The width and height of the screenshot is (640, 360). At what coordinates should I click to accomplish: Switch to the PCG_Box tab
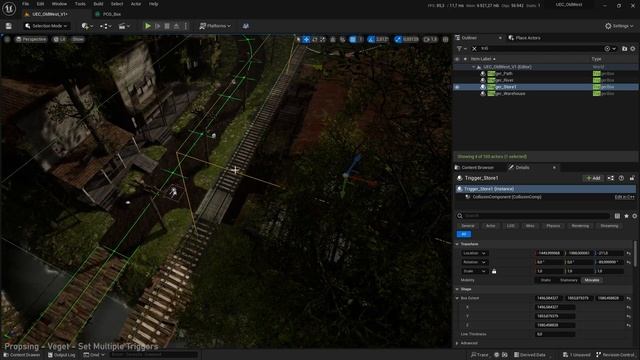click(x=109, y=14)
